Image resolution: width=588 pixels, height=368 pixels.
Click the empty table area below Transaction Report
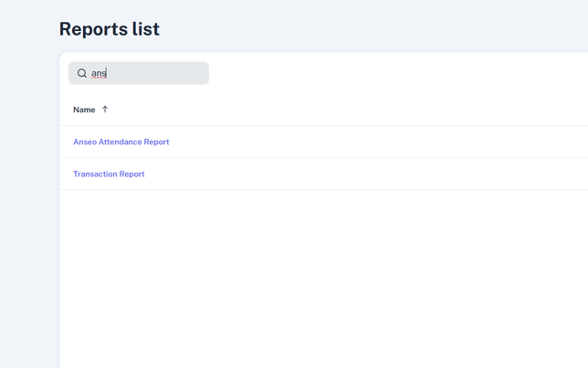click(x=320, y=274)
